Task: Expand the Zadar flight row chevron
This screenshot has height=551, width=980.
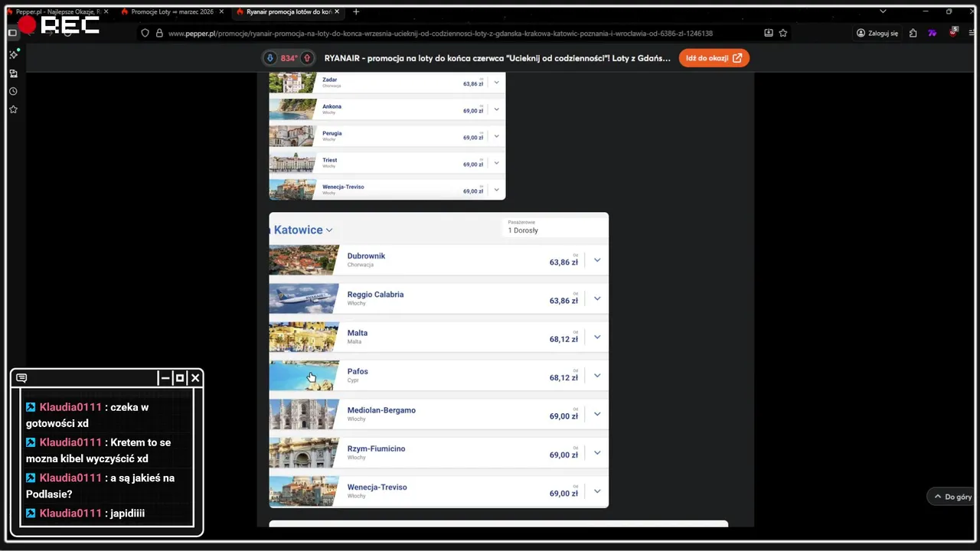Action: pyautogui.click(x=496, y=83)
